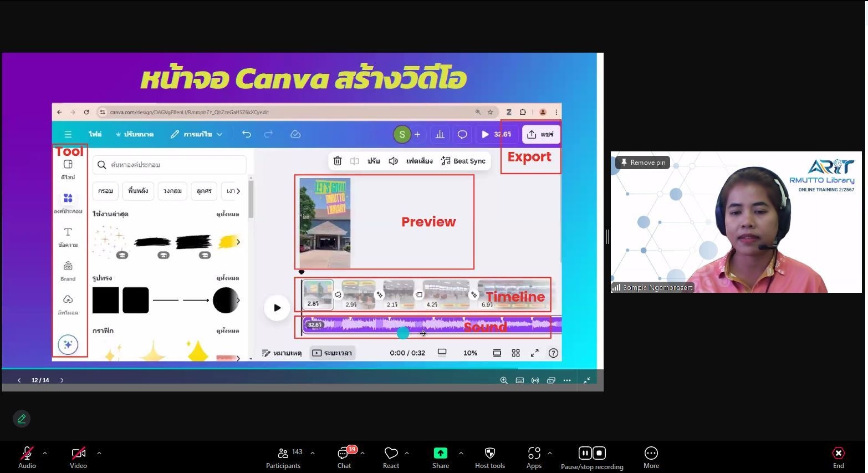Go to previous shared slide
Screen dimensions: 868x473
[x=19, y=380]
